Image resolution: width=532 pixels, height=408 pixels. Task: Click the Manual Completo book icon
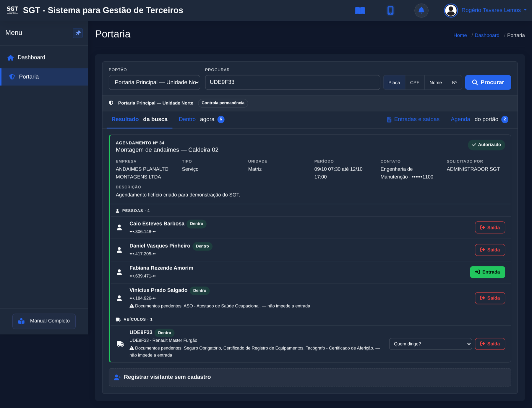click(x=21, y=321)
